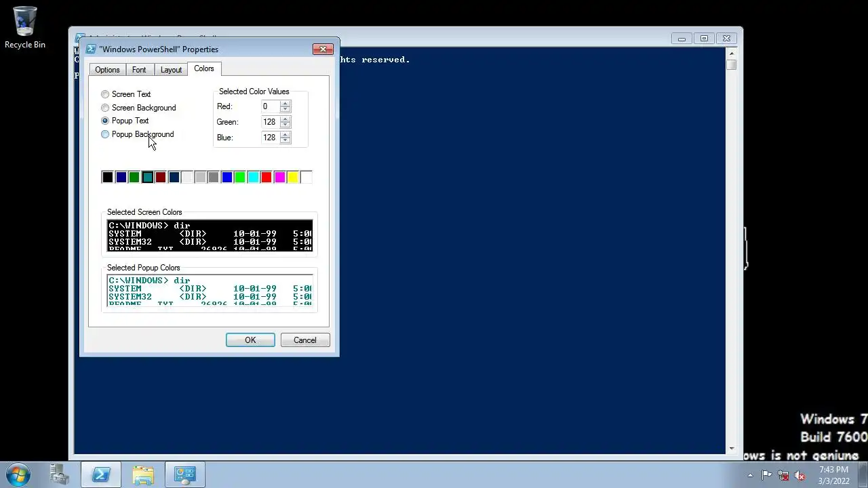Pick the dark green color swatch

click(x=134, y=178)
